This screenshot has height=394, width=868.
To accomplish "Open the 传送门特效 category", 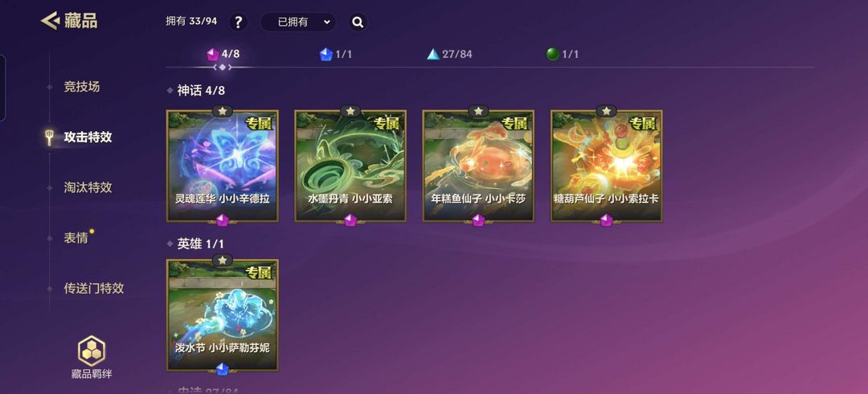I will [x=94, y=288].
